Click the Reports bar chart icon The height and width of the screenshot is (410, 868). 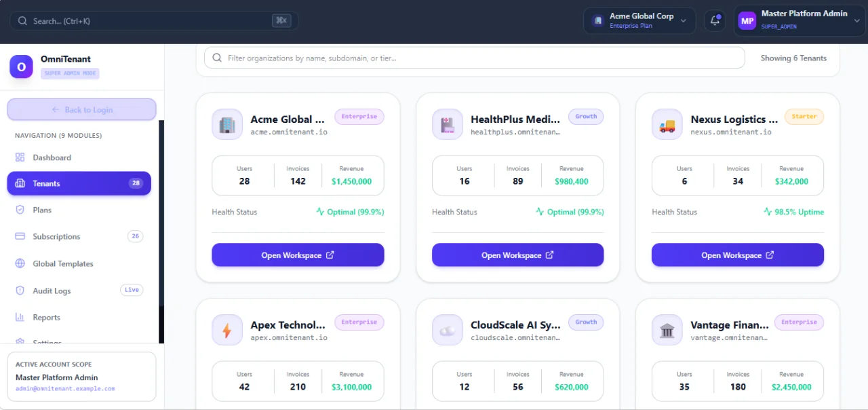pos(20,317)
